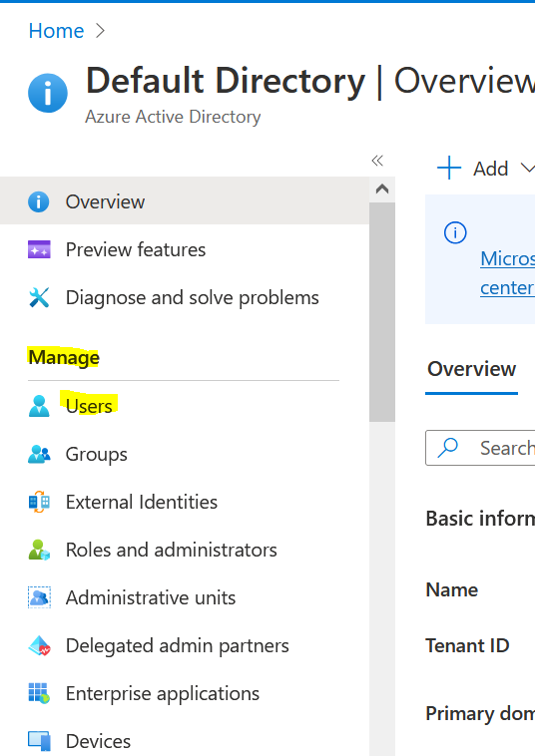Click the plus icon beside Add
The height and width of the screenshot is (756, 535).
point(449,168)
